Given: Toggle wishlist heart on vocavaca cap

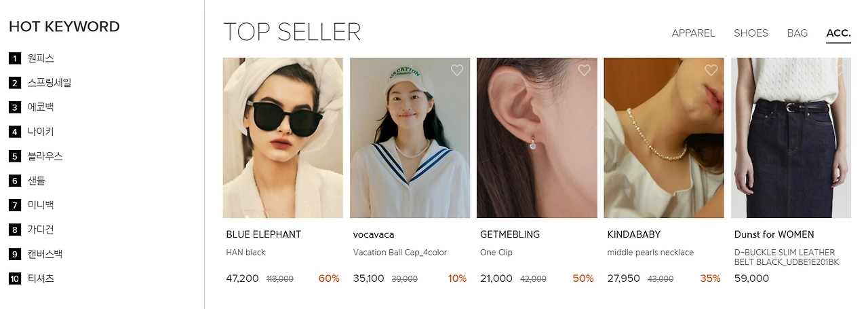Looking at the screenshot, I should click(457, 70).
